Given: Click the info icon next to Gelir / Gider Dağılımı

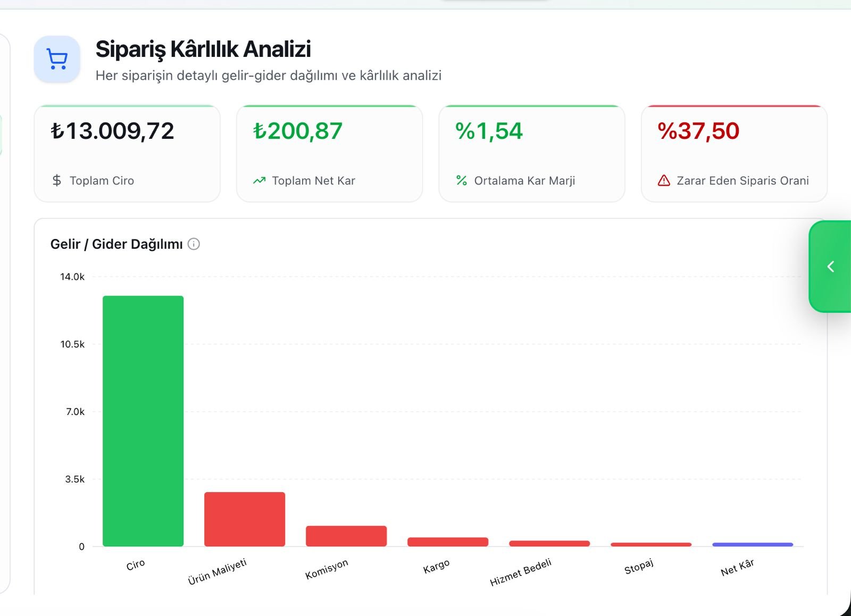Looking at the screenshot, I should coord(194,244).
